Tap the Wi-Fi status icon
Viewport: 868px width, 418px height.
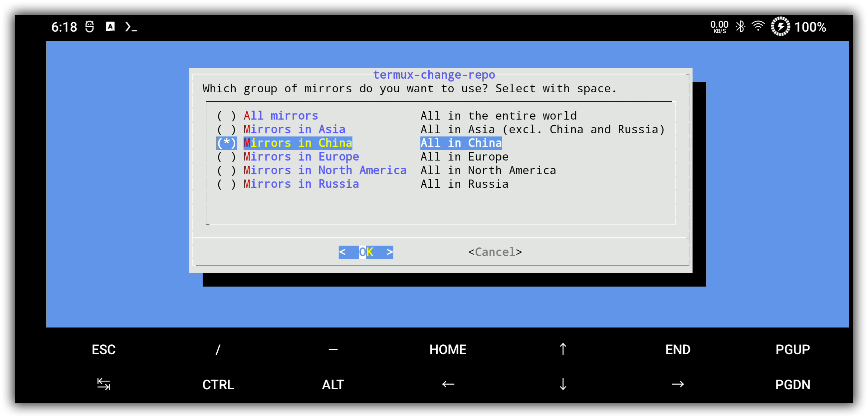(758, 26)
